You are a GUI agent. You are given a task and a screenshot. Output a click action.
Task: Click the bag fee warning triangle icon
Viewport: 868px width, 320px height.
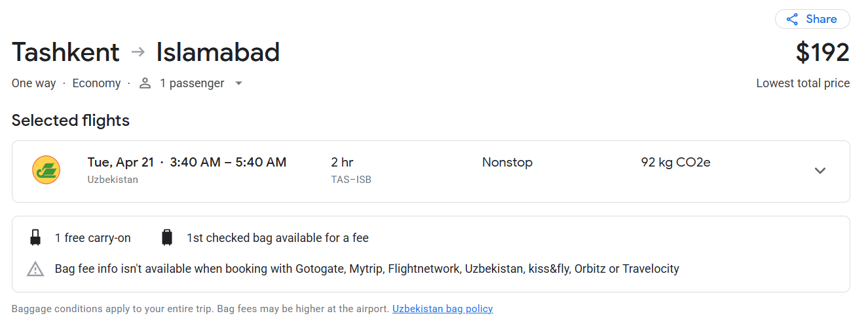35,269
